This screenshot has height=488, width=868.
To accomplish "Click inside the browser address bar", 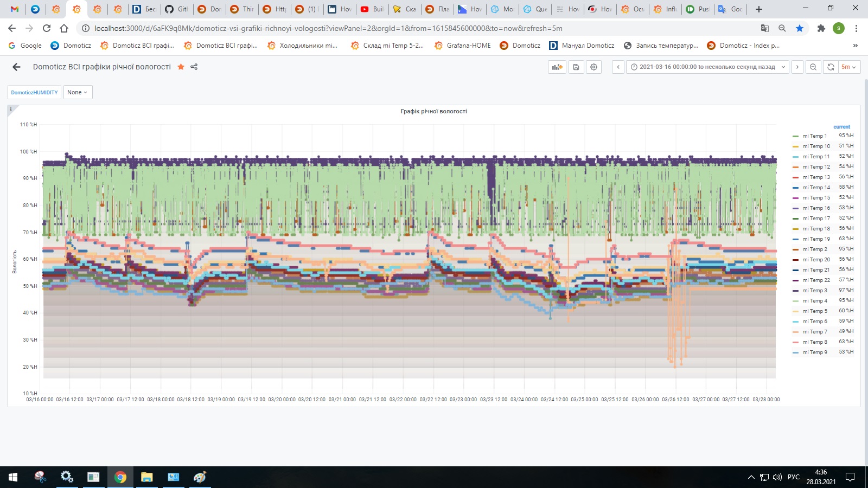I will (x=325, y=28).
